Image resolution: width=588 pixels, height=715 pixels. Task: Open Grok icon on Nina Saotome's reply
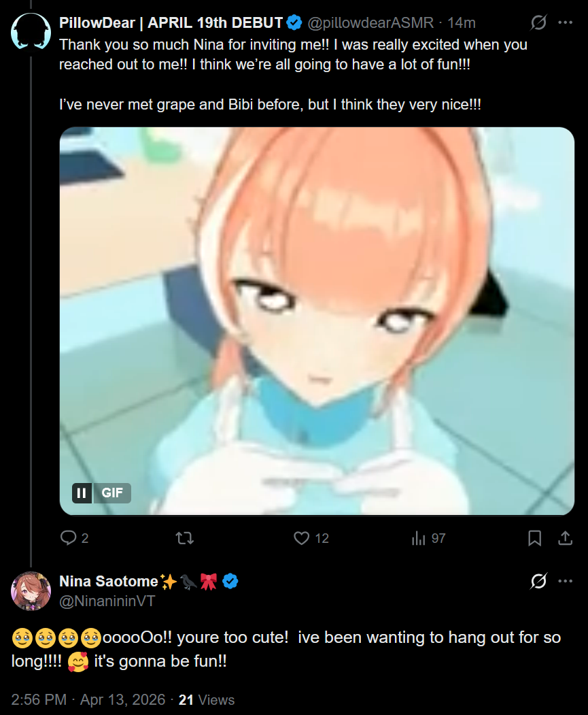538,581
